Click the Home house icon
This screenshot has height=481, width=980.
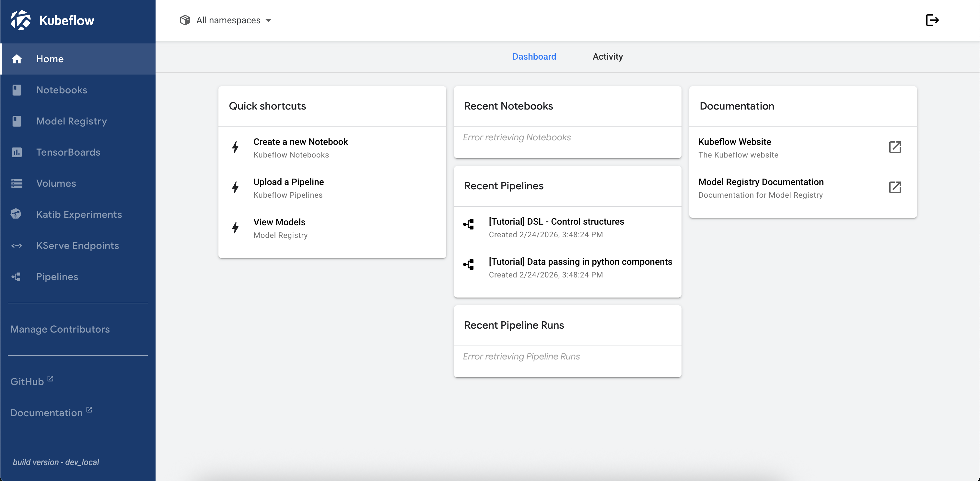(x=17, y=59)
